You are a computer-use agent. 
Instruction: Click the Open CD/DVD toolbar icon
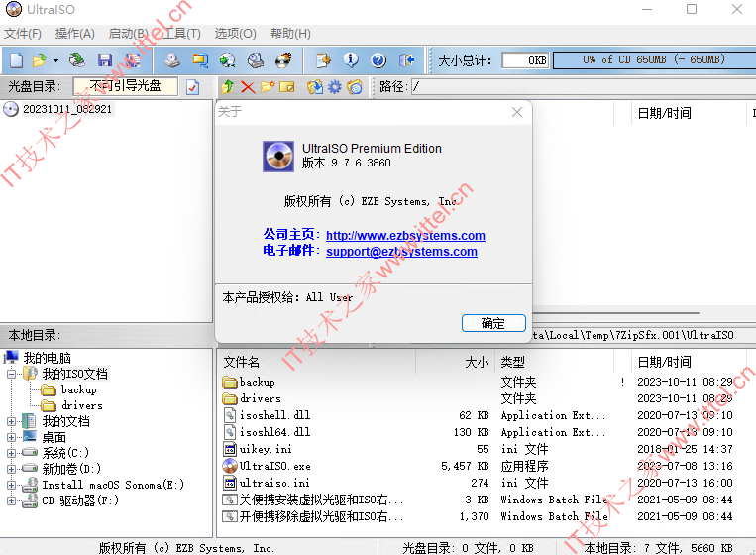[76, 60]
